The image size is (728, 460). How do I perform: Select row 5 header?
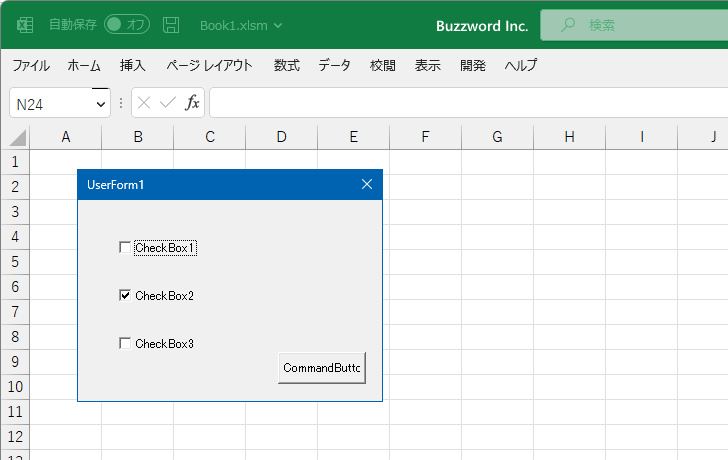[x=15, y=262]
